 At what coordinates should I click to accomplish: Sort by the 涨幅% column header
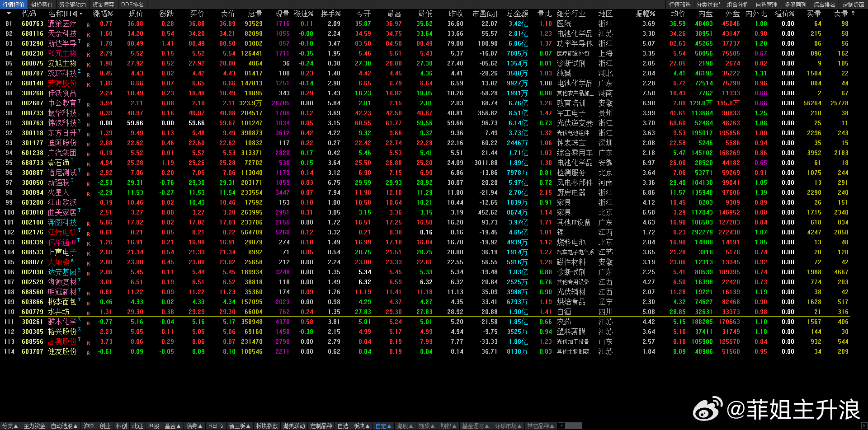(x=103, y=14)
